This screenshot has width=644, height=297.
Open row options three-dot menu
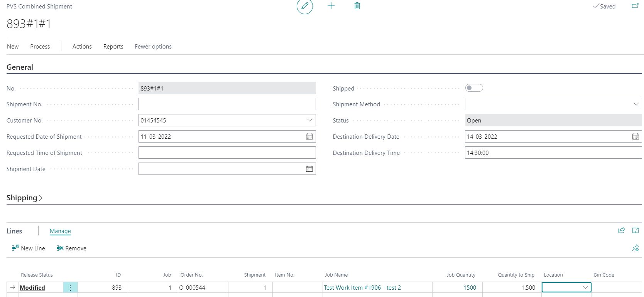tap(70, 287)
